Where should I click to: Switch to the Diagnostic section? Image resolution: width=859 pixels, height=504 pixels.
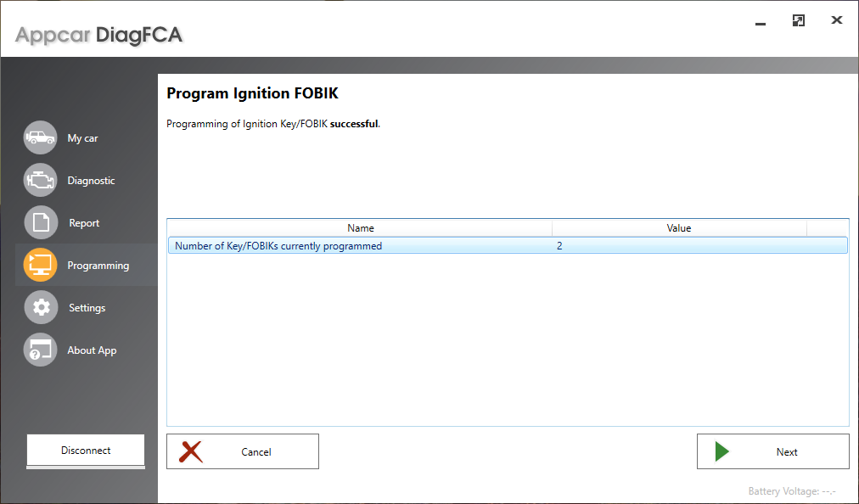(91, 179)
